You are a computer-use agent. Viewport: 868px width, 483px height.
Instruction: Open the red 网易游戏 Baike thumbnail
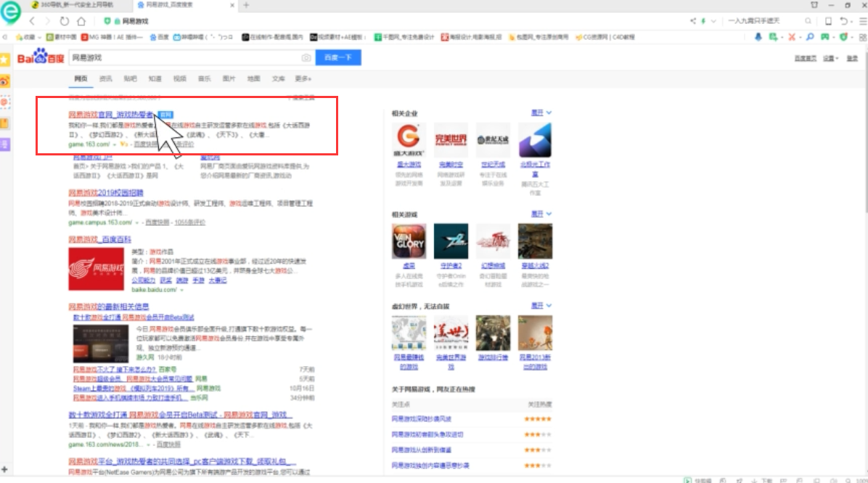(x=97, y=269)
